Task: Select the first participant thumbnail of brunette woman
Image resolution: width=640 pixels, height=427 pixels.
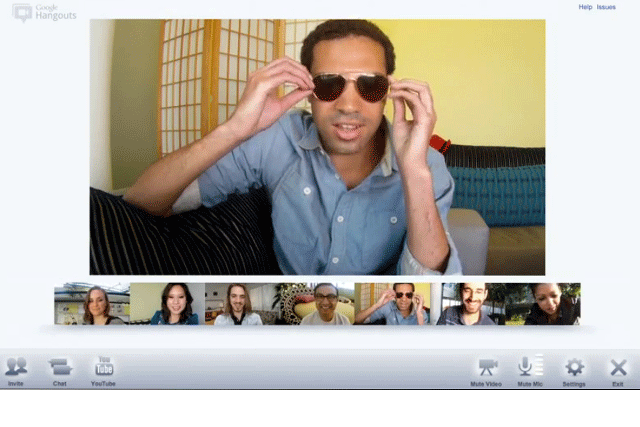Action: 92,304
